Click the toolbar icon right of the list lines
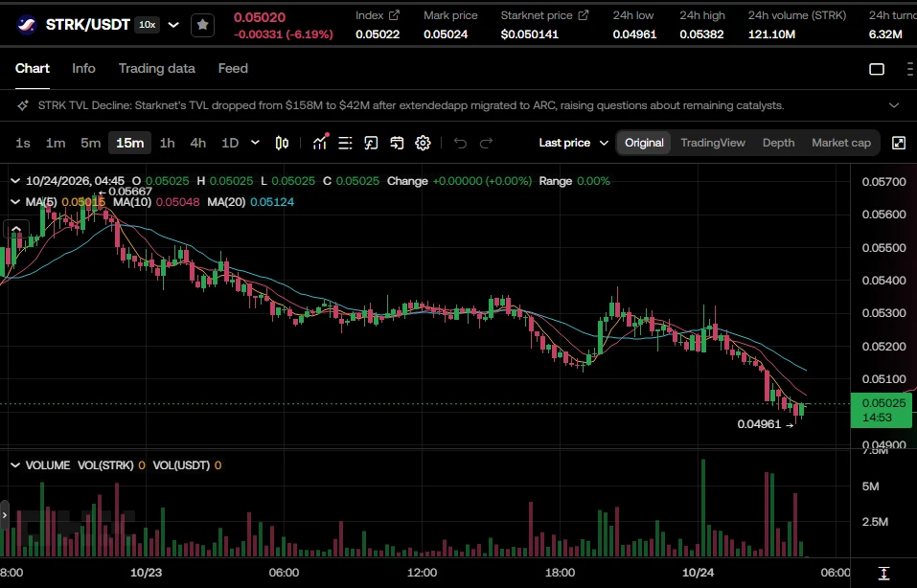The width and height of the screenshot is (917, 588). tap(371, 143)
